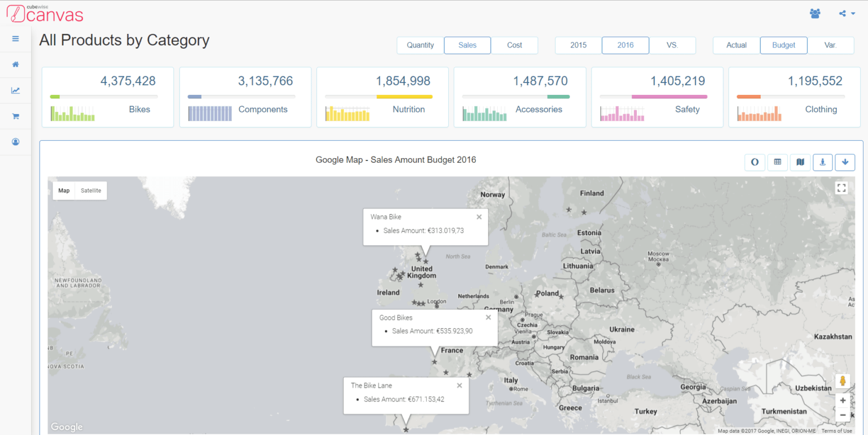Image resolution: width=868 pixels, height=435 pixels.
Task: Zoom out on the map
Action: point(843,415)
